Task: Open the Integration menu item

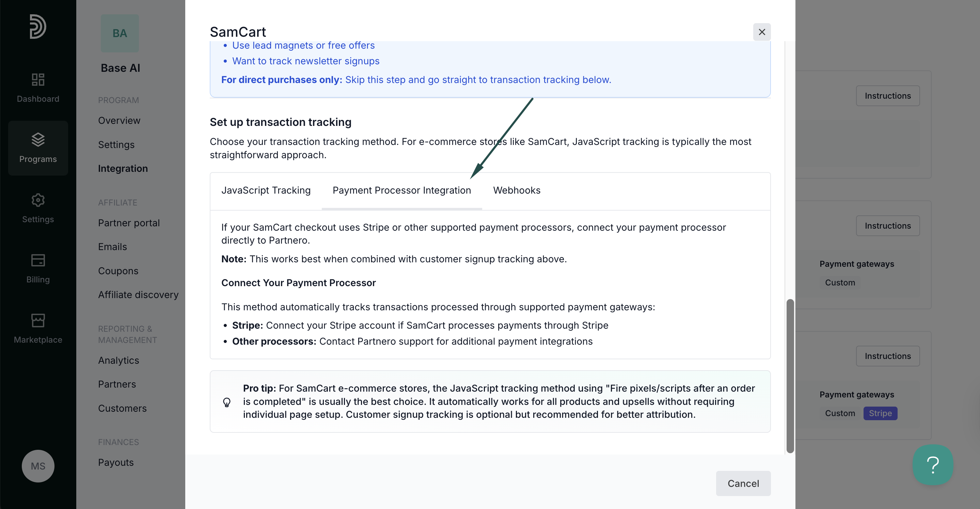Action: coord(123,168)
